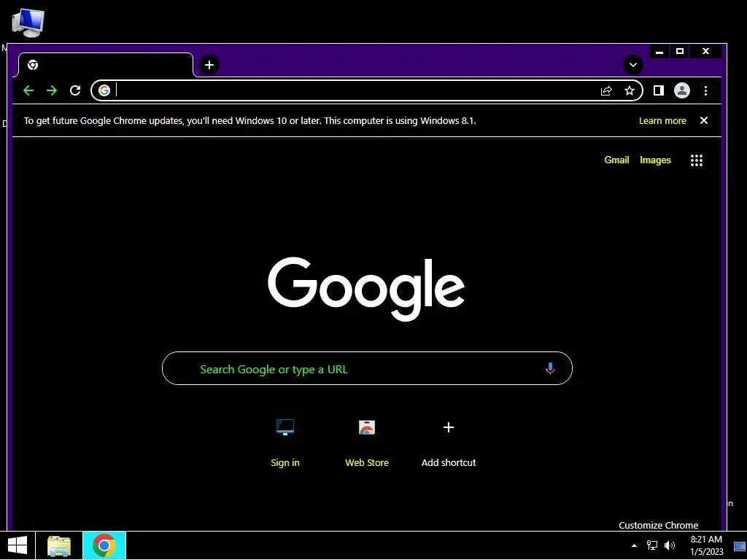The height and width of the screenshot is (560, 747).
Task: Click the Google site icon in address bar
Action: [104, 90]
